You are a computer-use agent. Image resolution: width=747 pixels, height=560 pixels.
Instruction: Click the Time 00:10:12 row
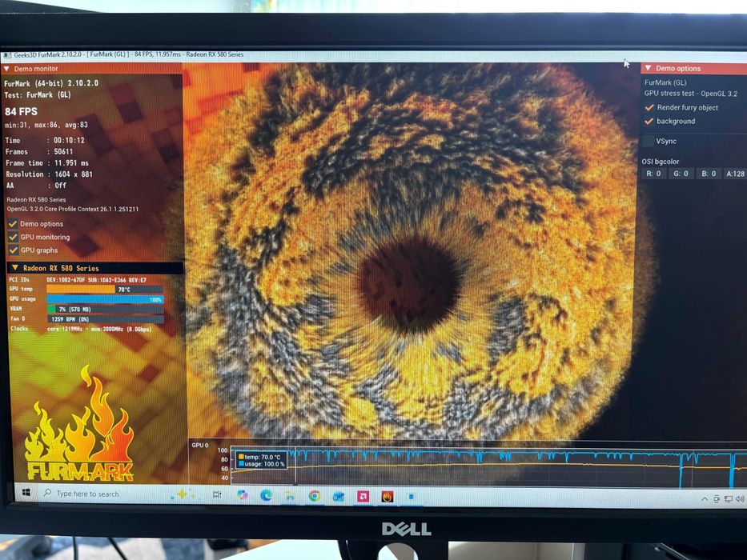pyautogui.click(x=45, y=141)
